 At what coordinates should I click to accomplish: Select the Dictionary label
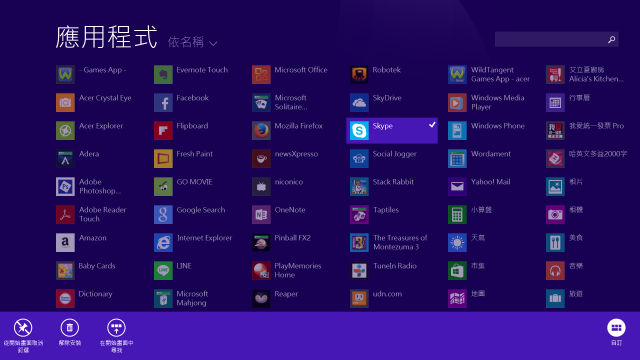pos(96,294)
